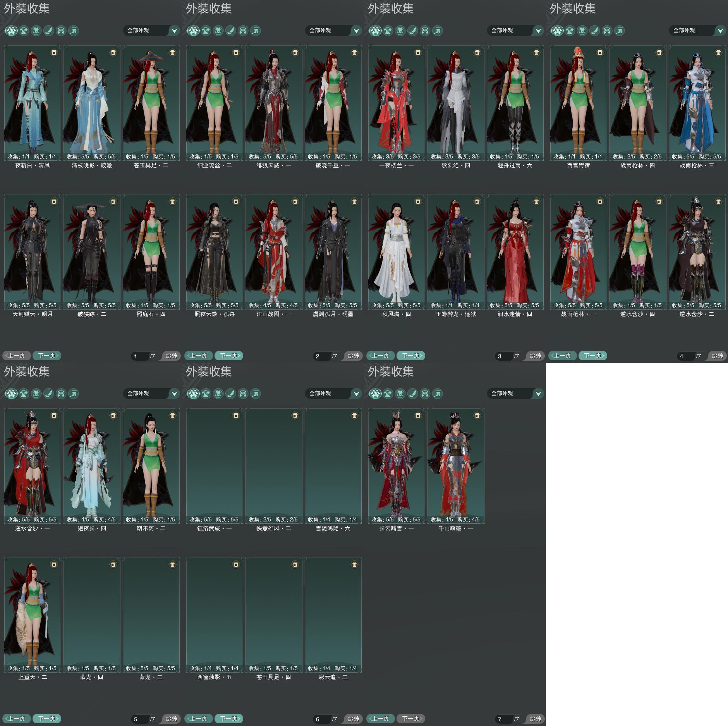Delete the 夜斩白·清风 outfit via trash icon
Viewport: 728px width, 726px height.
coord(54,52)
